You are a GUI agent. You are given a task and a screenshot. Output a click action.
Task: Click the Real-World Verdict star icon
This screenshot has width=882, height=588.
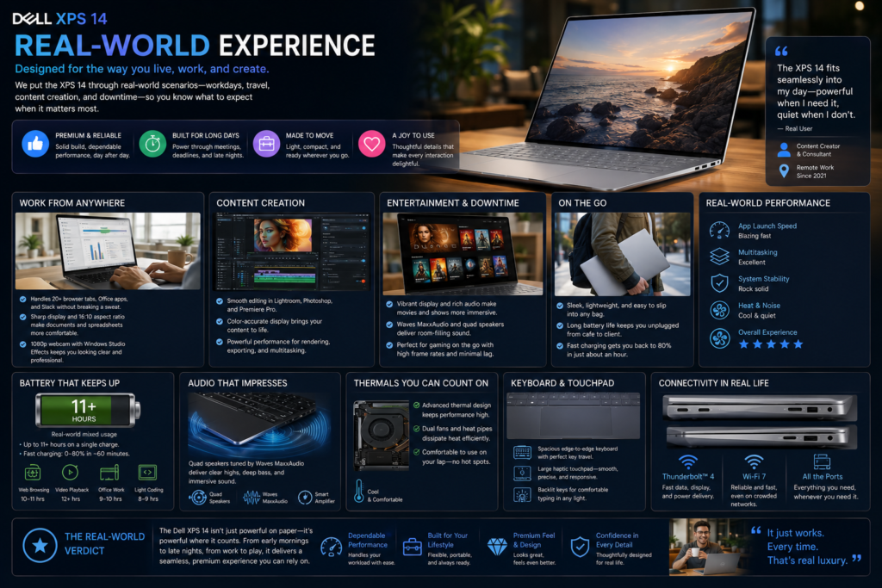(x=40, y=545)
